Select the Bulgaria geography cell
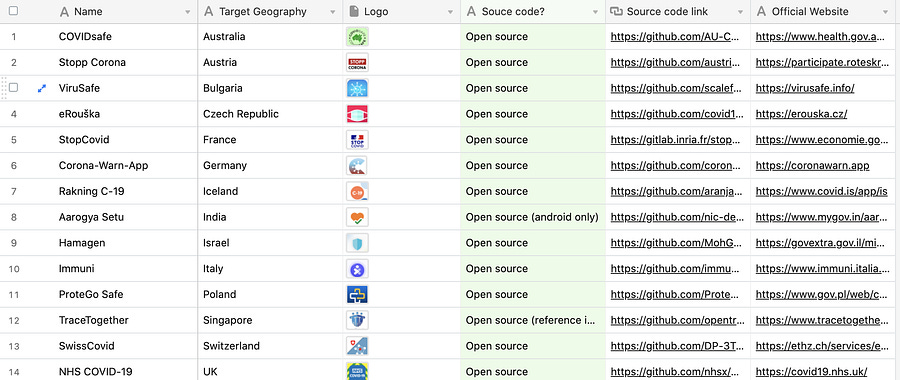900x380 pixels. (270, 88)
